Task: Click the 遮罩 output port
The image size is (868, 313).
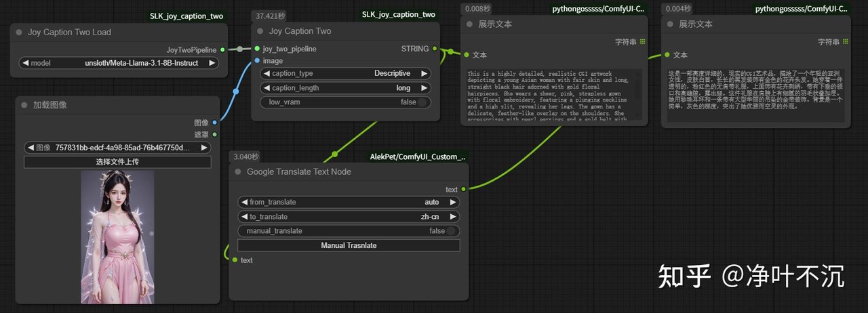Action: pyautogui.click(x=215, y=134)
